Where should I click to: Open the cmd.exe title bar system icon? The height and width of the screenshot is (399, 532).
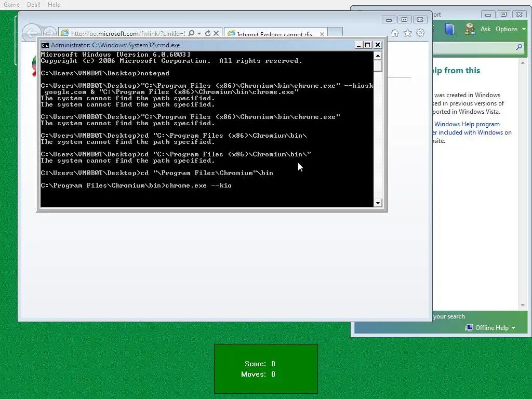click(x=45, y=45)
